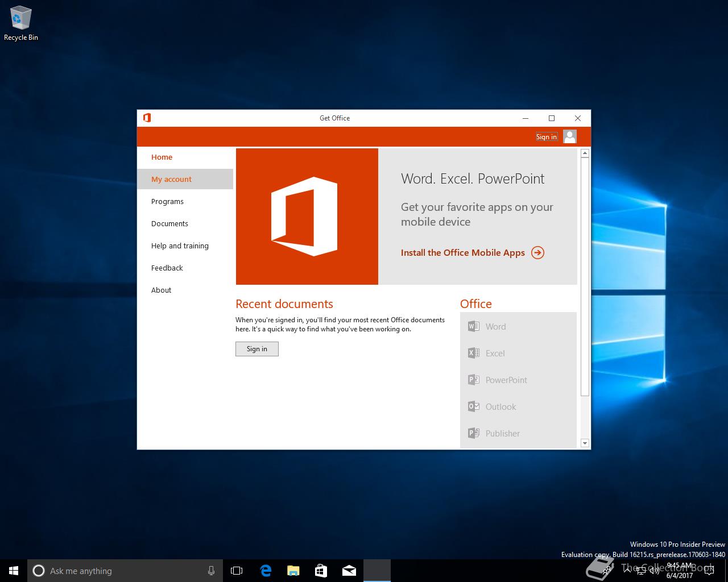The height and width of the screenshot is (582, 728).
Task: Click the network icon in system tray
Action: [641, 571]
